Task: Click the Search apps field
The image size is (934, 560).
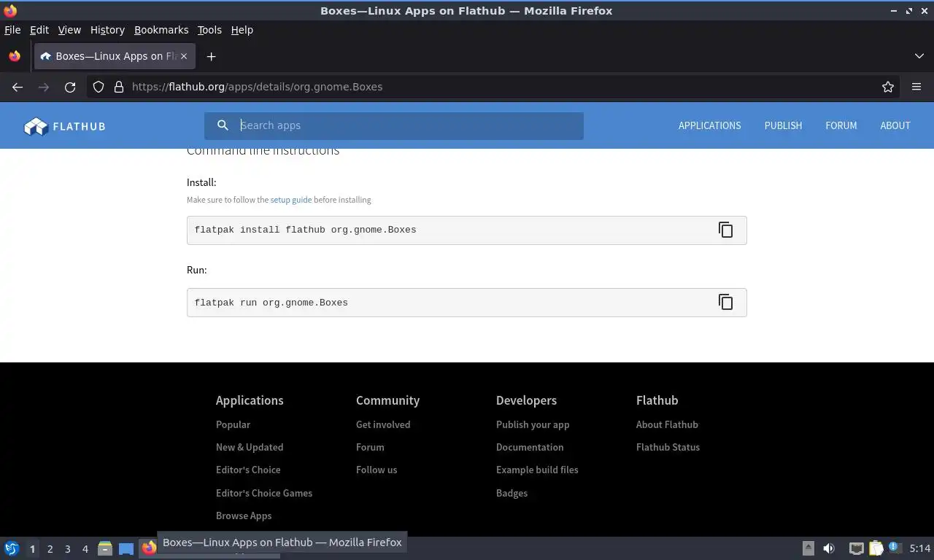Action: [x=394, y=125]
